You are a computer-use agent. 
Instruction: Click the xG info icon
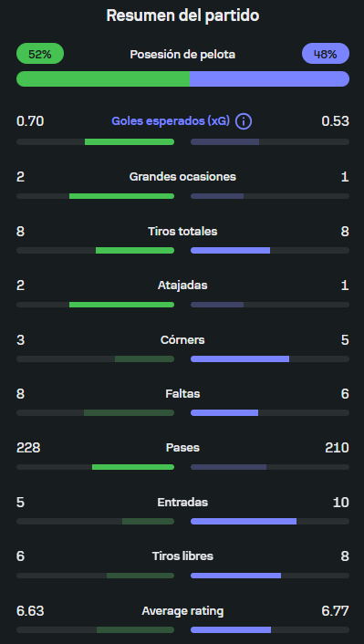pyautogui.click(x=244, y=121)
